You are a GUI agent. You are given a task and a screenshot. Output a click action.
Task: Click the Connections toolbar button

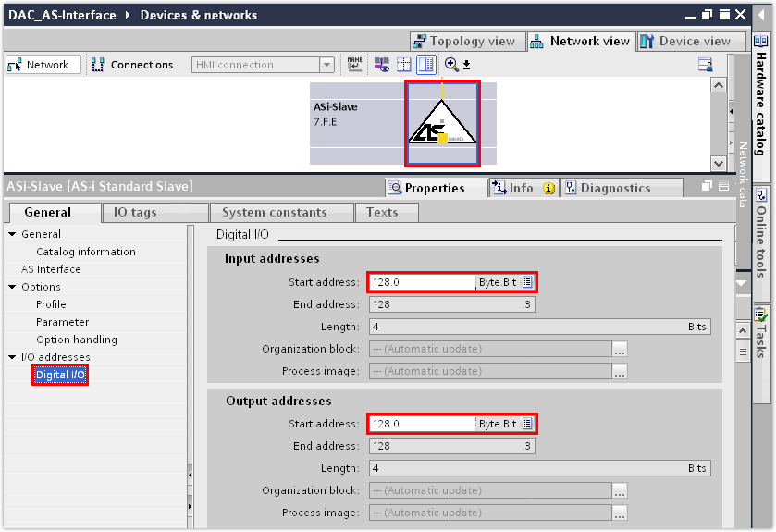[132, 65]
